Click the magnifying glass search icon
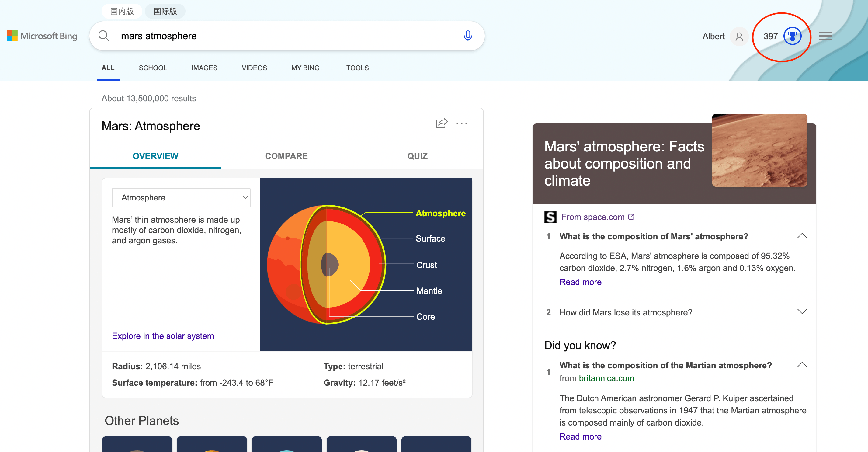The height and width of the screenshot is (452, 868). click(x=104, y=36)
